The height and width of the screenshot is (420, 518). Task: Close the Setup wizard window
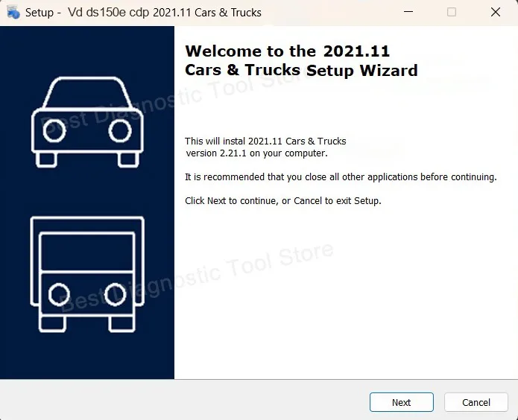(495, 12)
